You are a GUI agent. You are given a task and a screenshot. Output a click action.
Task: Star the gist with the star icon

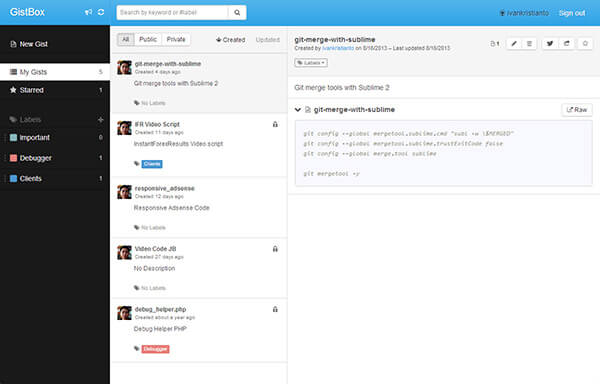pyautogui.click(x=585, y=44)
